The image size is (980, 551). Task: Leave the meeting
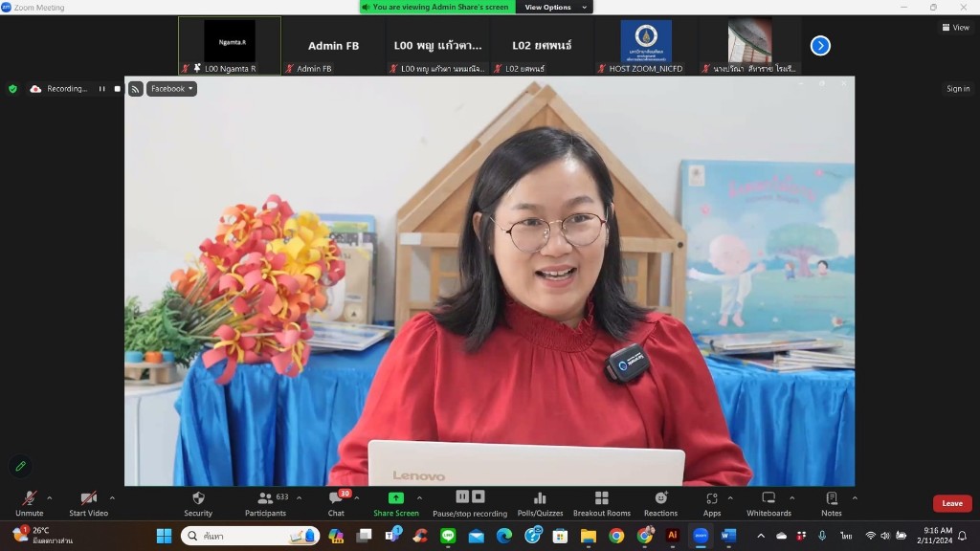(952, 503)
